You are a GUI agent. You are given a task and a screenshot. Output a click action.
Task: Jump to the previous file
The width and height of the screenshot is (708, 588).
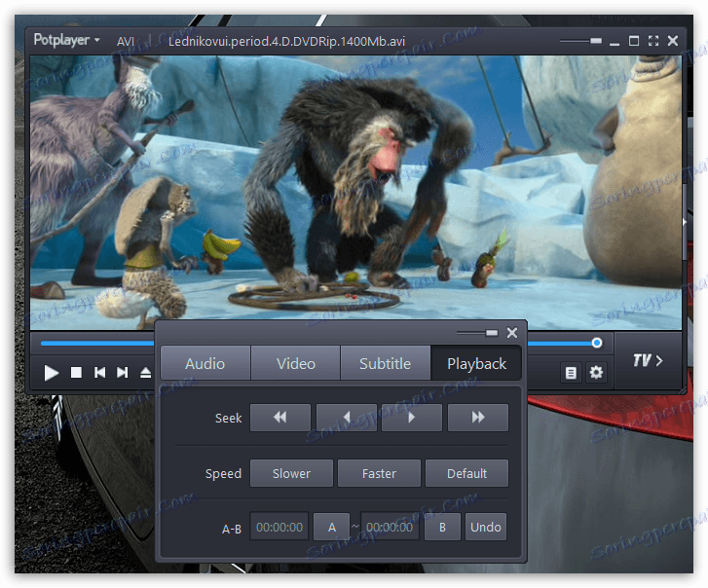99,373
